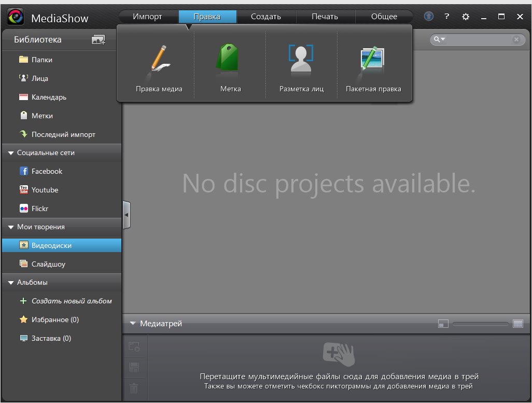Select Youtube in social networks
Screen dimensions: 532x403
(x=45, y=190)
